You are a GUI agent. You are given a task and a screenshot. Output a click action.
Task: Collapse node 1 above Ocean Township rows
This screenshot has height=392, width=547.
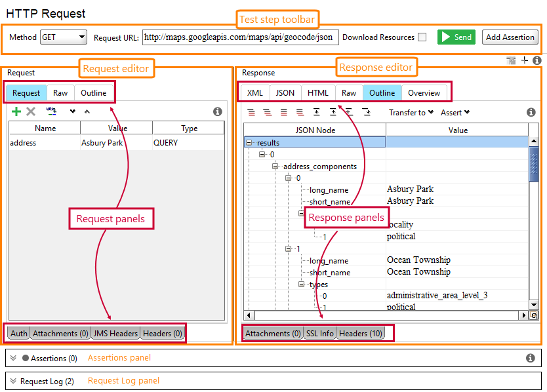[288, 248]
